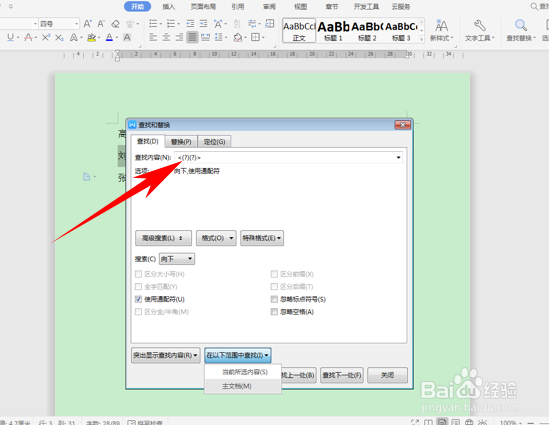Viewport: 549px width, 426px height.
Task: Click the web layout view icon in status bar
Action: [469, 422]
